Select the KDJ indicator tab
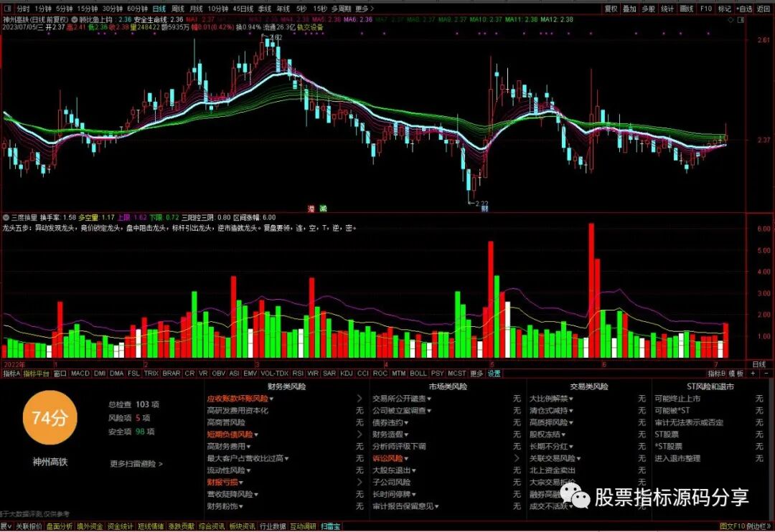This screenshot has height=532, width=775. point(346,374)
